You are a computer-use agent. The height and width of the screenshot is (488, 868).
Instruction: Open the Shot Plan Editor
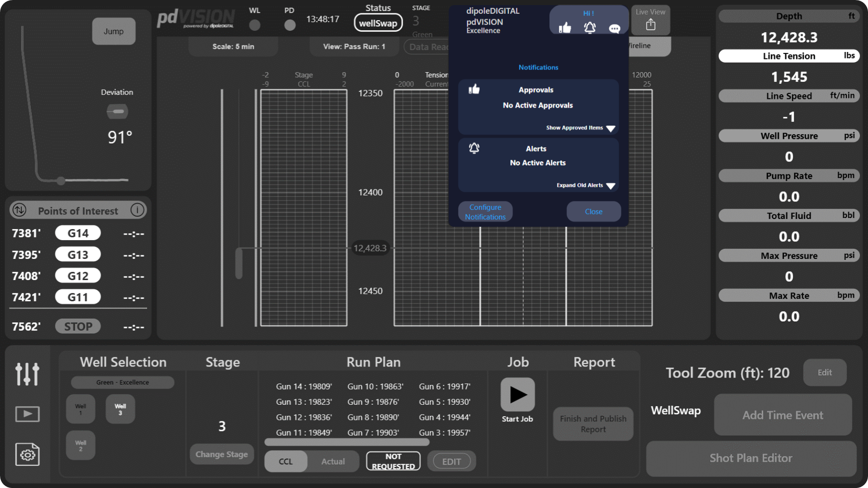tap(751, 458)
